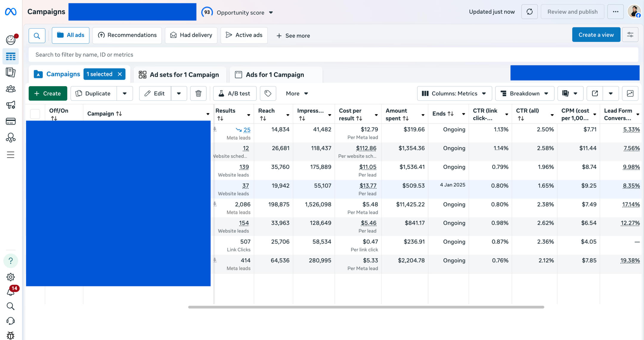Delete the selection with the trash icon
Viewport: 644px width, 340px height.
198,93
